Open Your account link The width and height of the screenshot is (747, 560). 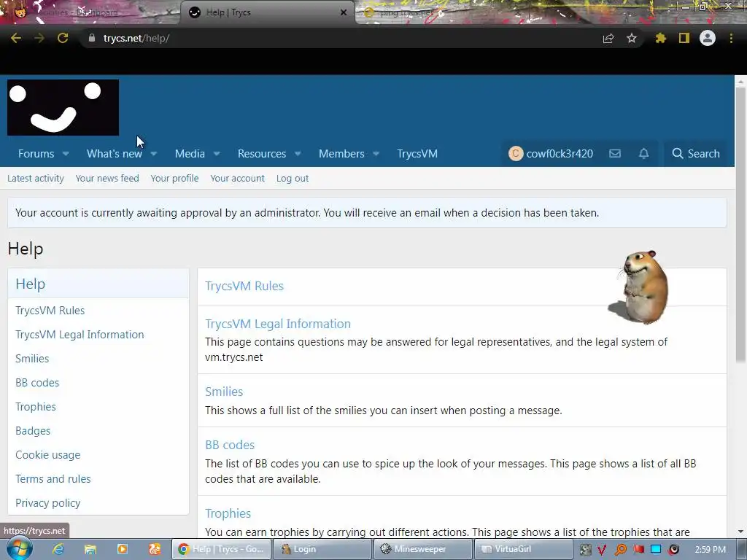[x=237, y=178]
